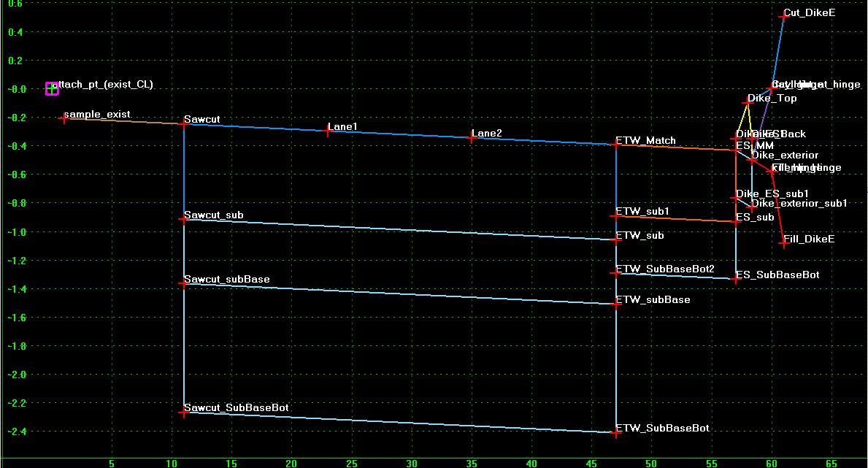Select the ETW_sub point marker
Viewport: 868px width, 468px height.
pos(615,239)
